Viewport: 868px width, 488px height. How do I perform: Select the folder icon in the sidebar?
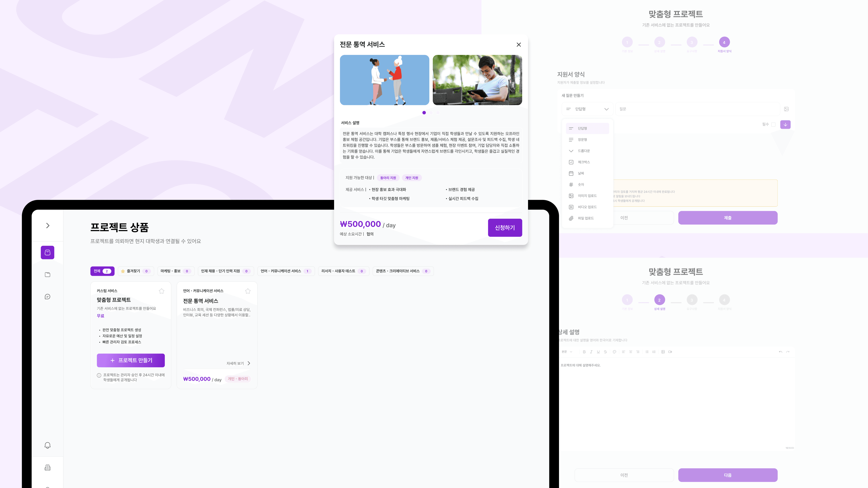[47, 274]
